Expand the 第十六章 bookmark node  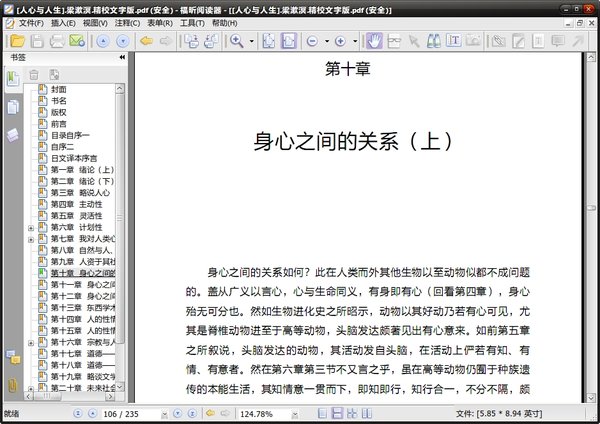31,343
